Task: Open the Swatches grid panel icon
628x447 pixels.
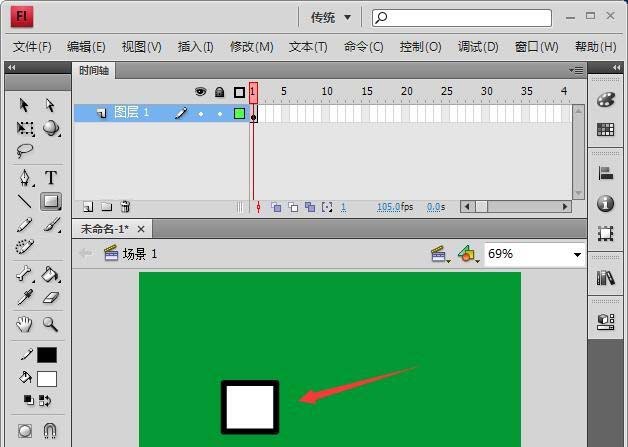Action: point(605,129)
